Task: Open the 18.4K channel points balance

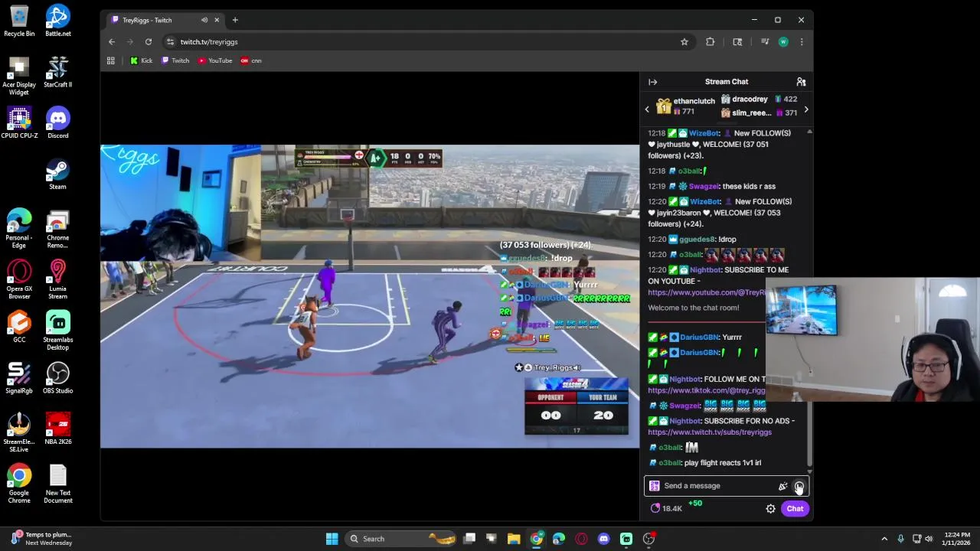Action: 666,509
